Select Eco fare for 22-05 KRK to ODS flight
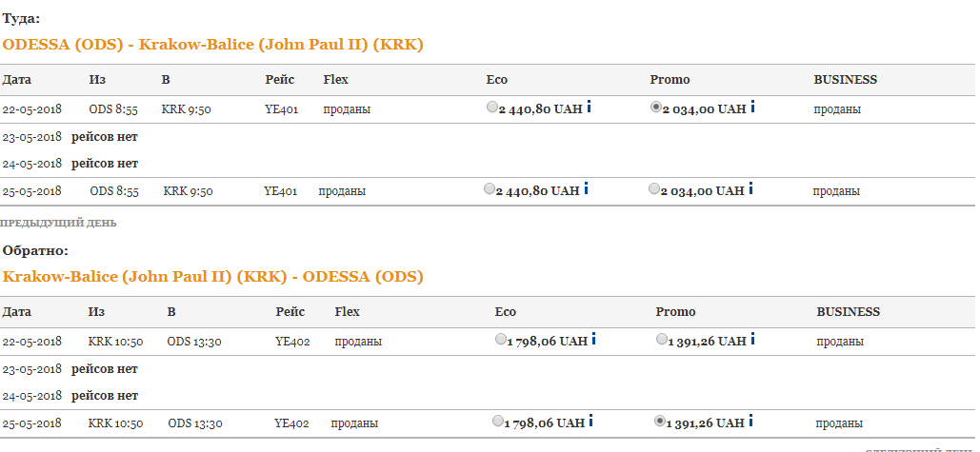The width and height of the screenshot is (980, 452). pos(501,339)
